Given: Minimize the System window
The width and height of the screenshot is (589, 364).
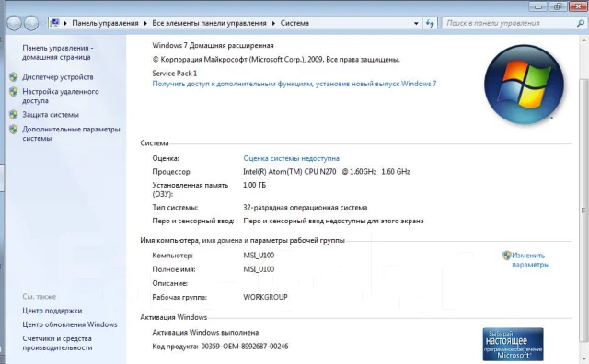Looking at the screenshot, I should click(538, 6).
